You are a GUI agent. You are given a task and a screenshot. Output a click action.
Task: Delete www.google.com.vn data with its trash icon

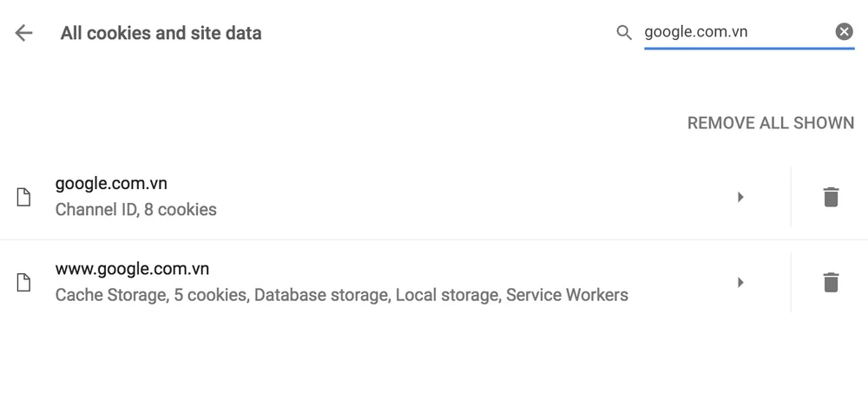[831, 282]
